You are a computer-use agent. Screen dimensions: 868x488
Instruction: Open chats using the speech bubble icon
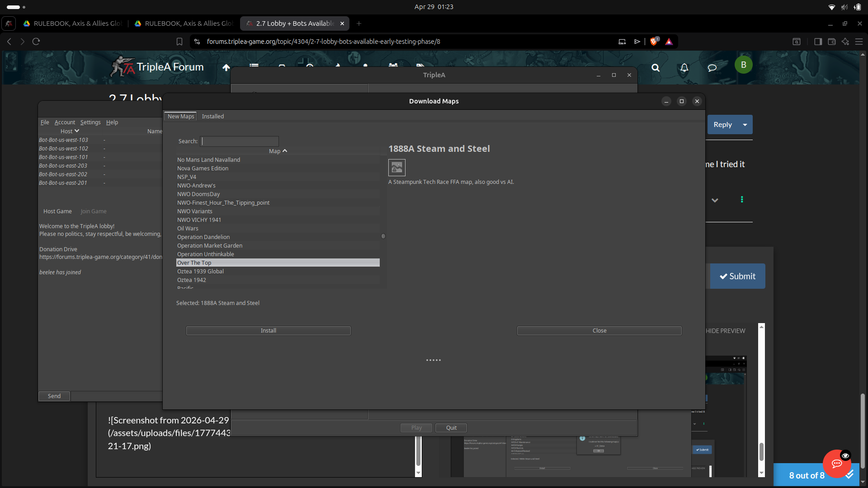(712, 68)
